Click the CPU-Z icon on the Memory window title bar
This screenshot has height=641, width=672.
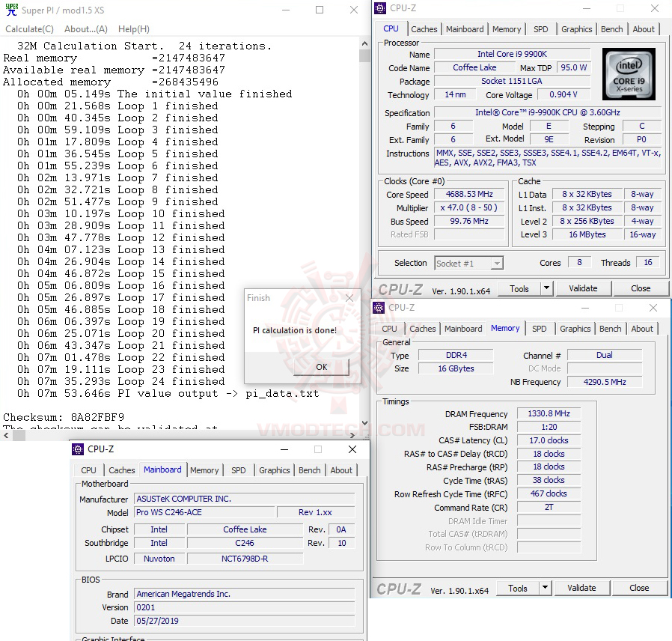click(x=378, y=308)
